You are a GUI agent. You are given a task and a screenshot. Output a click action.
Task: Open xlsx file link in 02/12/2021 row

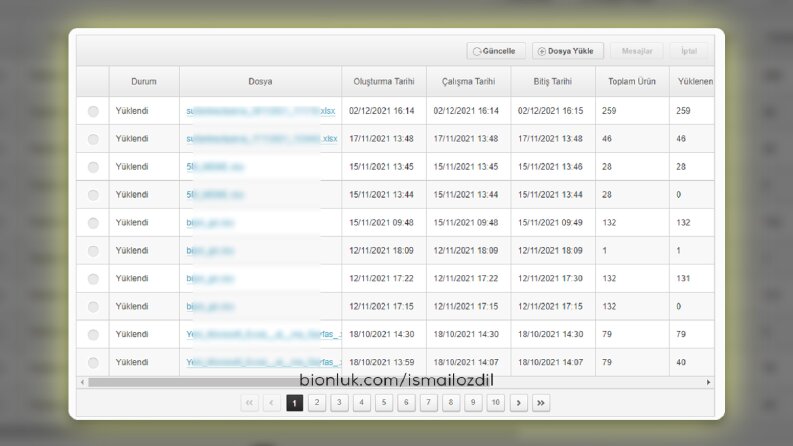[x=260, y=111]
